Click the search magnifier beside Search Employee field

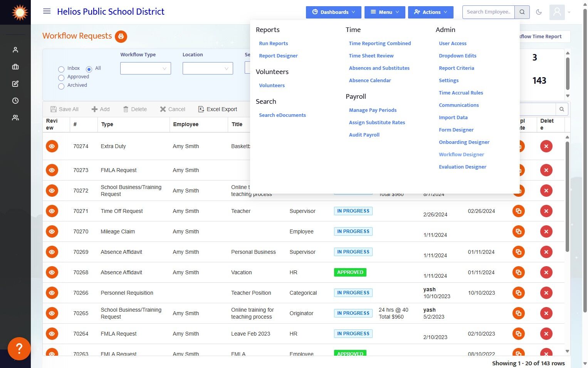coord(522,12)
